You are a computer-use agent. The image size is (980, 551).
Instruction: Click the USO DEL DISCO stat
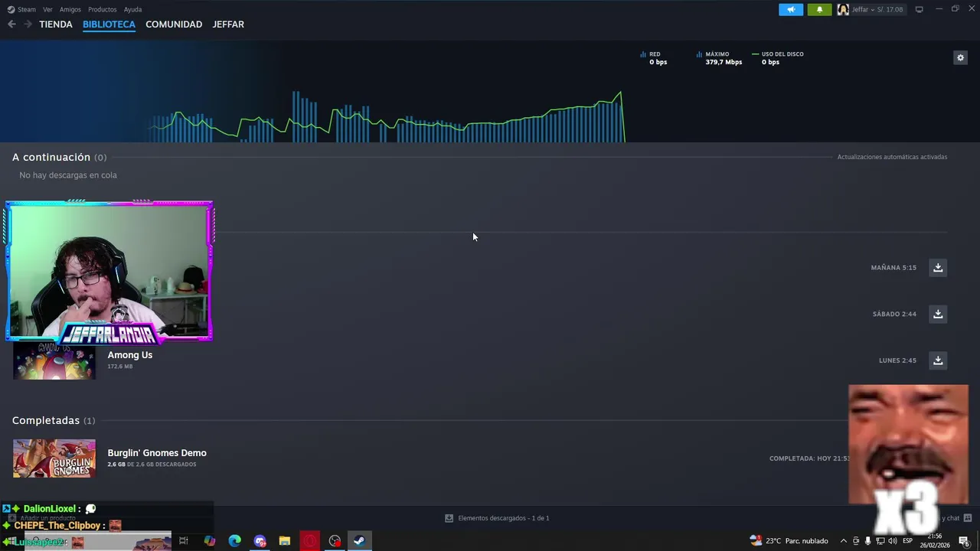[778, 58]
